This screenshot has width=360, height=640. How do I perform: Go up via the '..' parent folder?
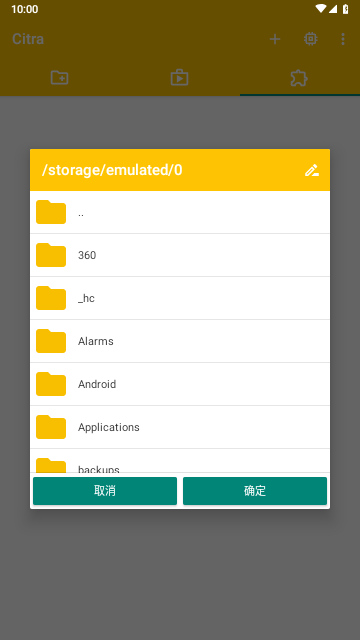[180, 212]
